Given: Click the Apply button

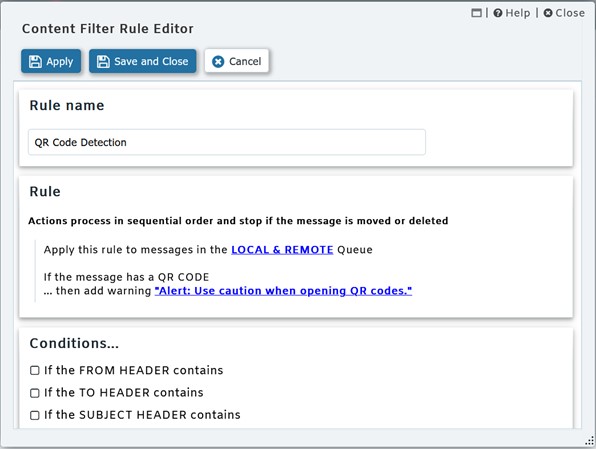Looking at the screenshot, I should click(51, 61).
